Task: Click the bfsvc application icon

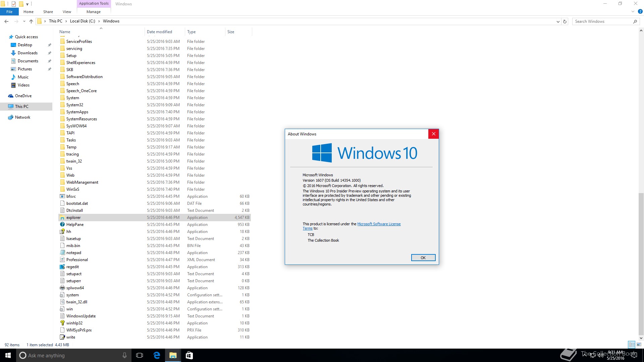Action: click(x=62, y=196)
